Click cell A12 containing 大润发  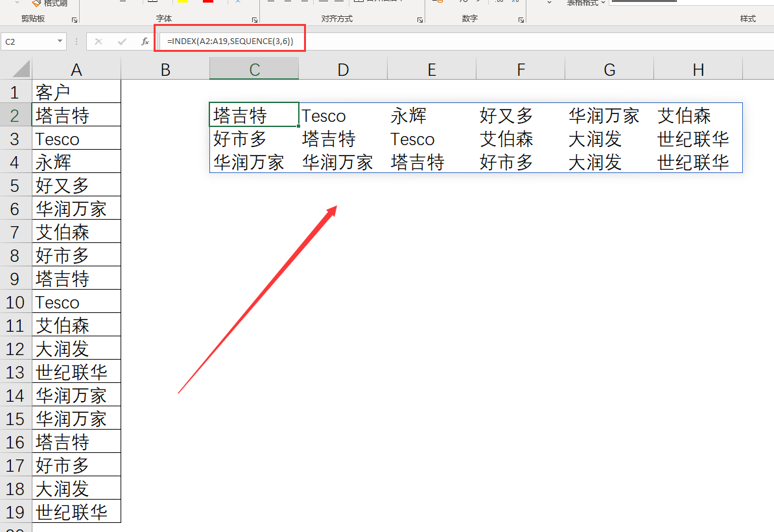coord(76,349)
